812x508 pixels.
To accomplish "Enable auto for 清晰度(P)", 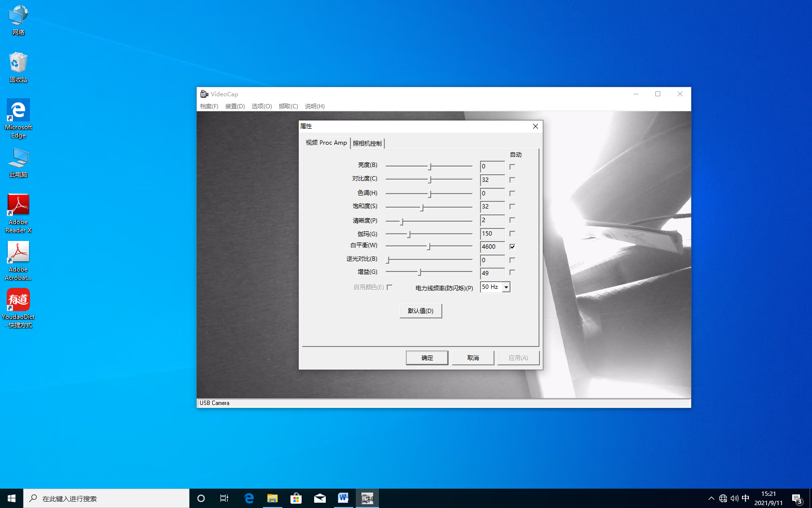I will click(512, 220).
